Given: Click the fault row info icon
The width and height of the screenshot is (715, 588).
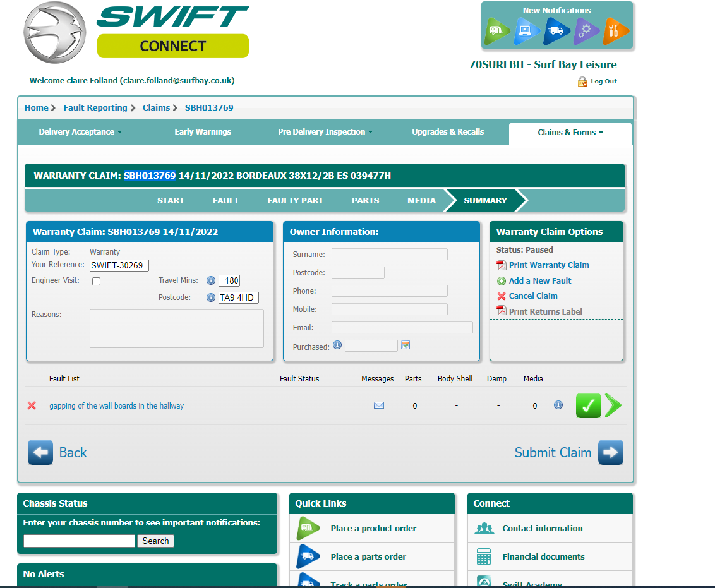Looking at the screenshot, I should (x=558, y=405).
